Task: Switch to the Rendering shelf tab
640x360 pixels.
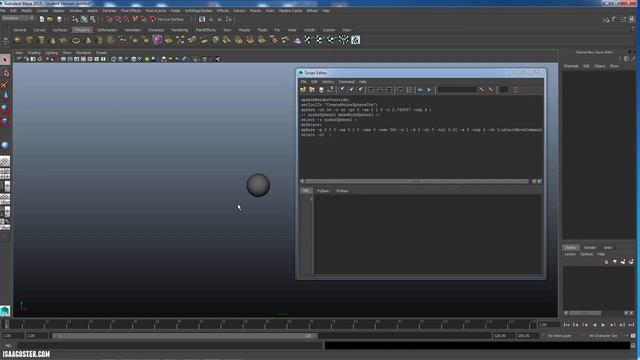Action: (180, 30)
